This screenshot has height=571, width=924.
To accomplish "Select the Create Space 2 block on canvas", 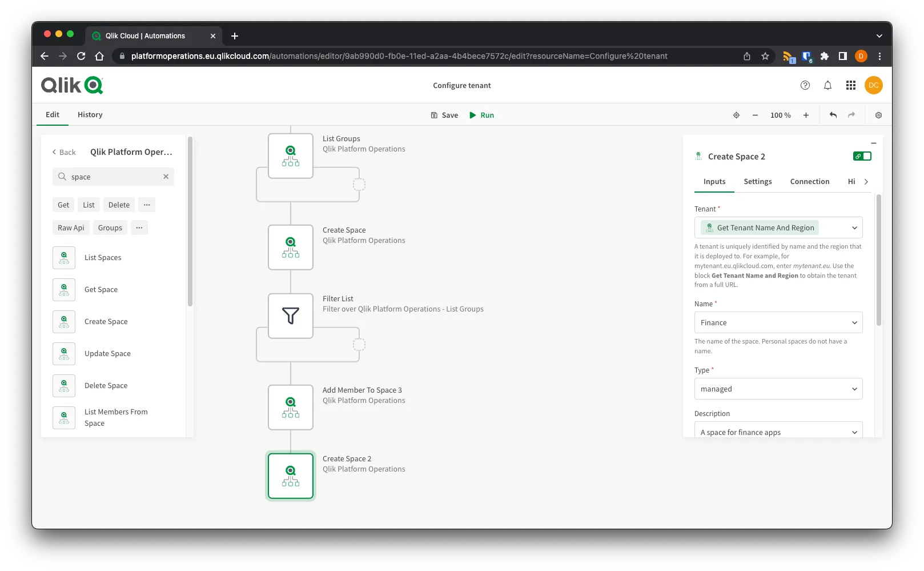I will tap(291, 476).
